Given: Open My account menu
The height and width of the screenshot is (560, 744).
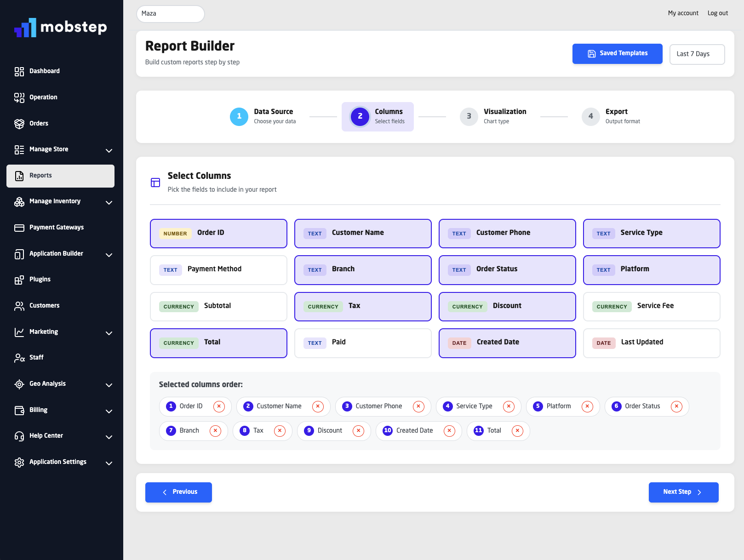Looking at the screenshot, I should tap(683, 13).
